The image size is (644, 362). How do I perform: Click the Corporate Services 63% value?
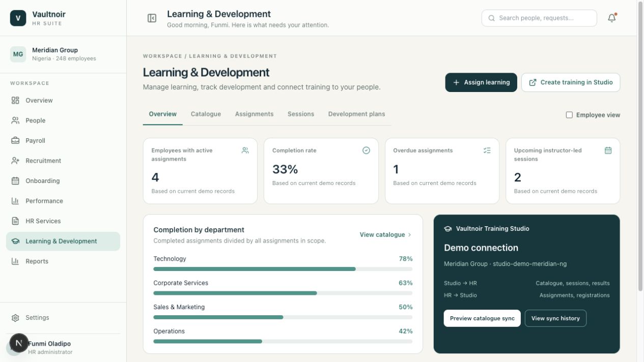(406, 283)
